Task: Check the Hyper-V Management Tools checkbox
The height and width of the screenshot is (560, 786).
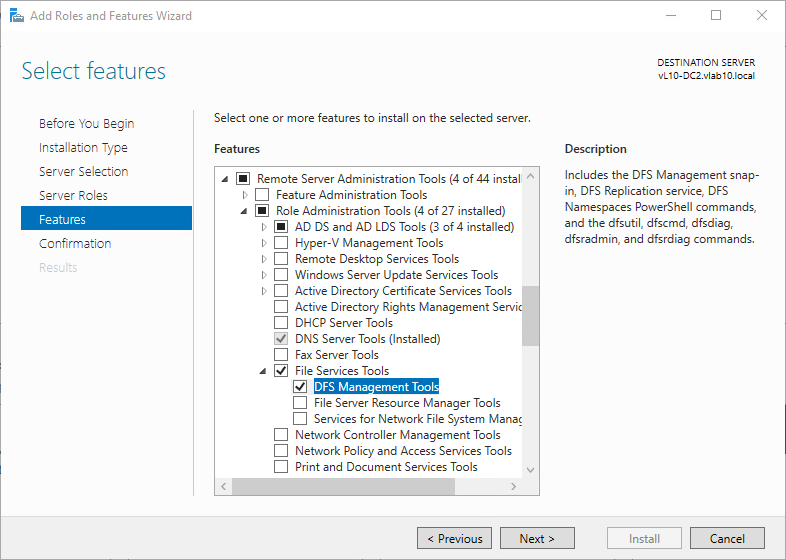Action: click(281, 243)
